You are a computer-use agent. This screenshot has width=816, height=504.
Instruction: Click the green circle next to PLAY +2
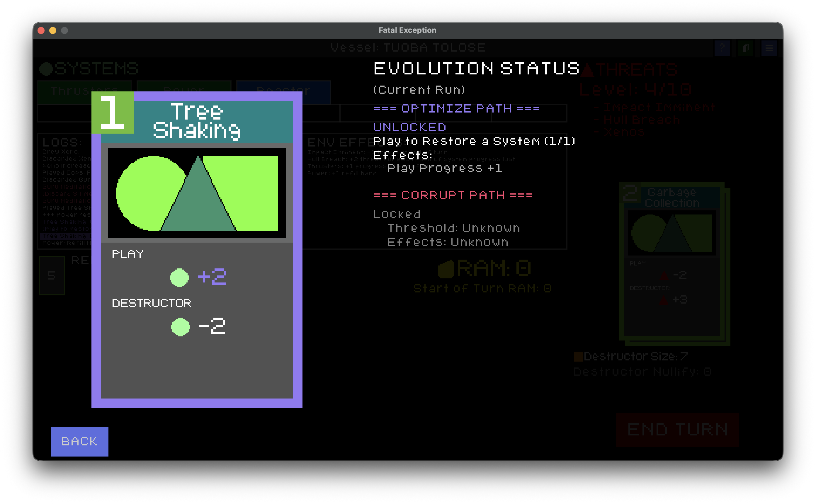tap(179, 277)
